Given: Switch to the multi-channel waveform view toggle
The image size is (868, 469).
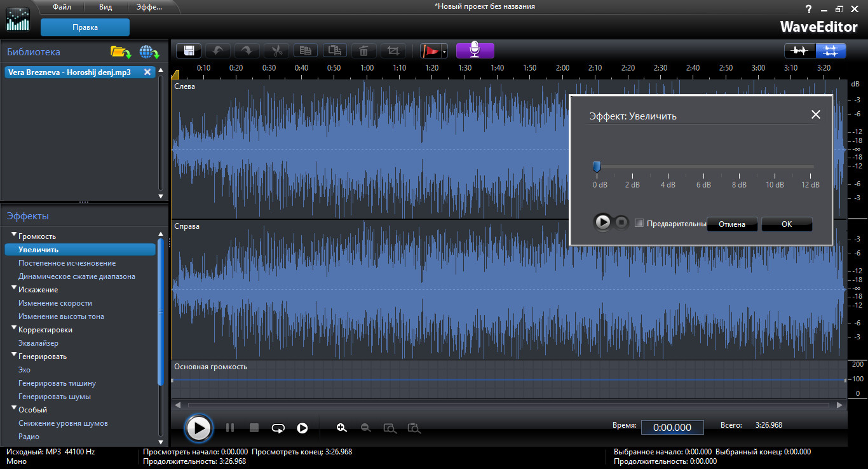Looking at the screenshot, I should [831, 51].
